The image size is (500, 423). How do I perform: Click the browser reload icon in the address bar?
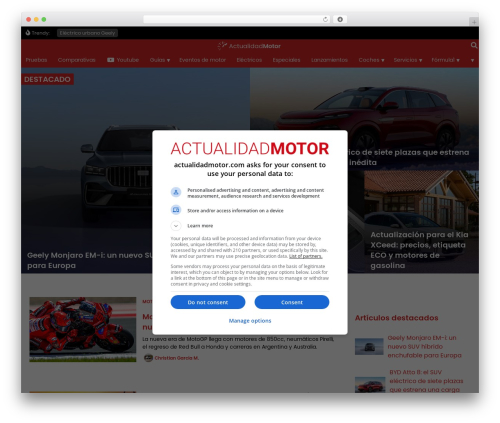pos(325,19)
